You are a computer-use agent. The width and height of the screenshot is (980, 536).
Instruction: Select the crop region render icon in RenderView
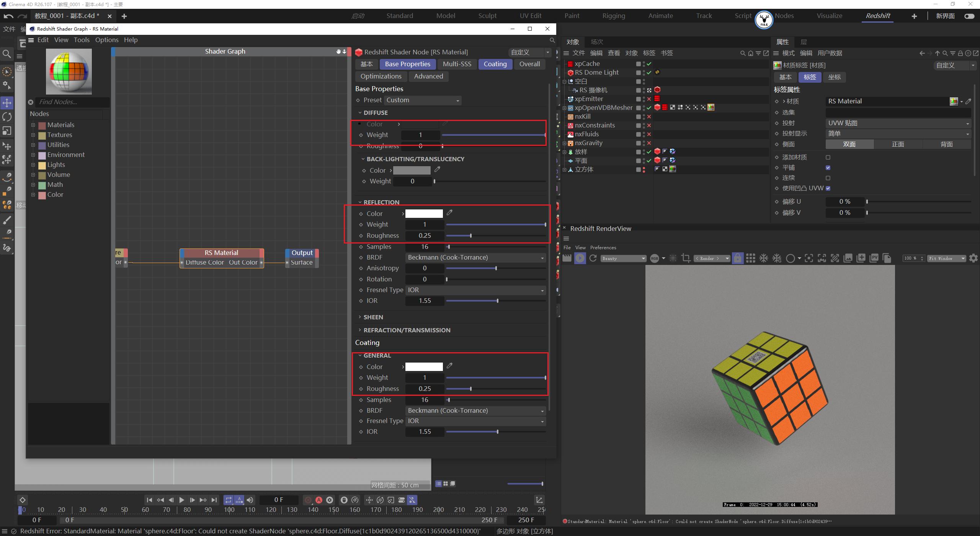686,258
